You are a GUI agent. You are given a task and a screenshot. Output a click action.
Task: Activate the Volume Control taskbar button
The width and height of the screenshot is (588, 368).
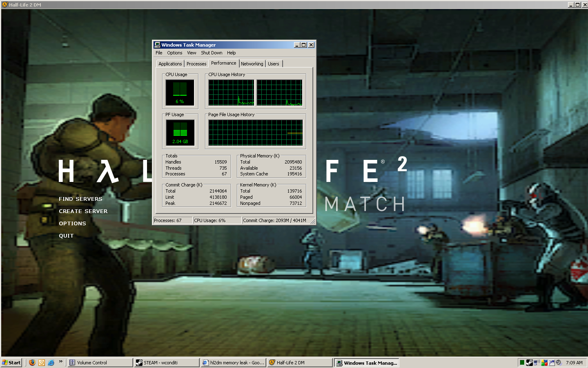(x=100, y=362)
